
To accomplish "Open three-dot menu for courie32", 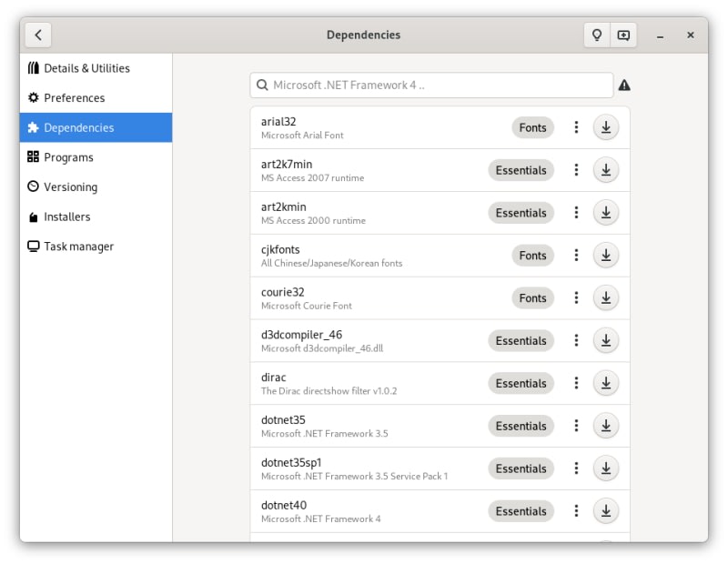I will point(576,297).
